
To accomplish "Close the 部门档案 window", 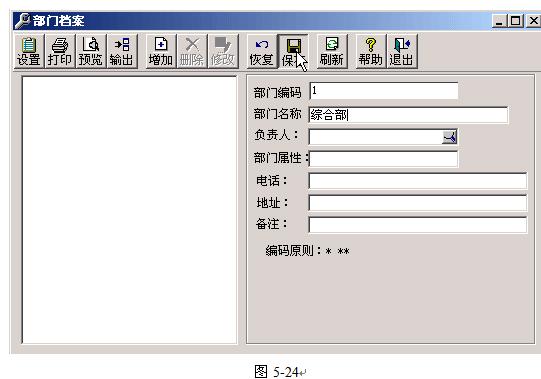I will 533,21.
